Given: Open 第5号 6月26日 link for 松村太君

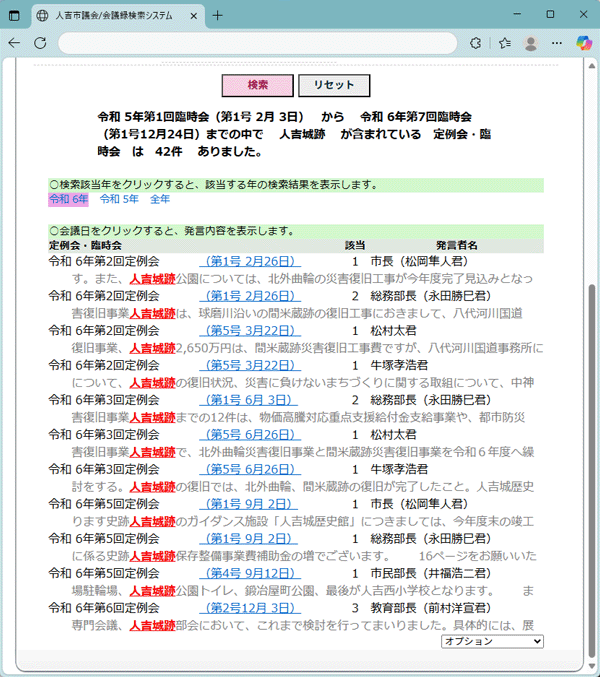Looking at the screenshot, I should click(250, 435).
